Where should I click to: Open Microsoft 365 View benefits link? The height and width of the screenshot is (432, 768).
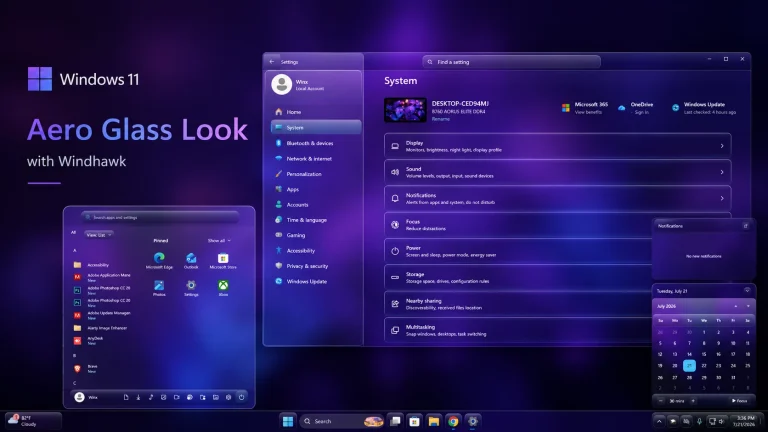pos(588,113)
